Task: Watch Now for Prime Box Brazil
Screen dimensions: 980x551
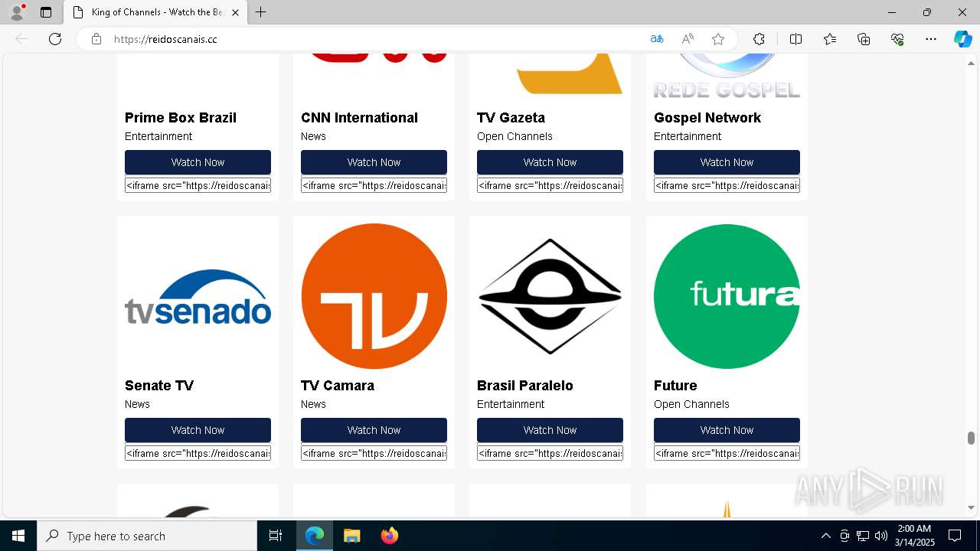Action: pos(198,162)
